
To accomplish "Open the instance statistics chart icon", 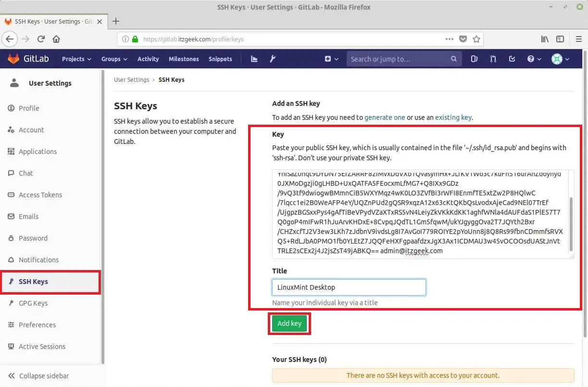I will click(254, 59).
